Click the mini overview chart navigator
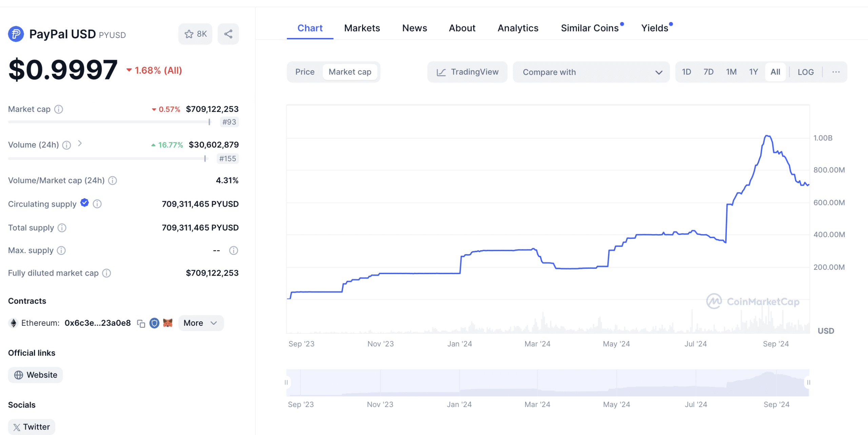This screenshot has width=868, height=435. [548, 382]
